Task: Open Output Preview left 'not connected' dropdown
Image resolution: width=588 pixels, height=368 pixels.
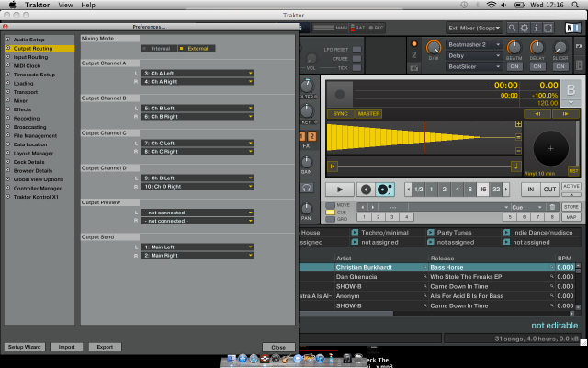Action: click(198, 213)
